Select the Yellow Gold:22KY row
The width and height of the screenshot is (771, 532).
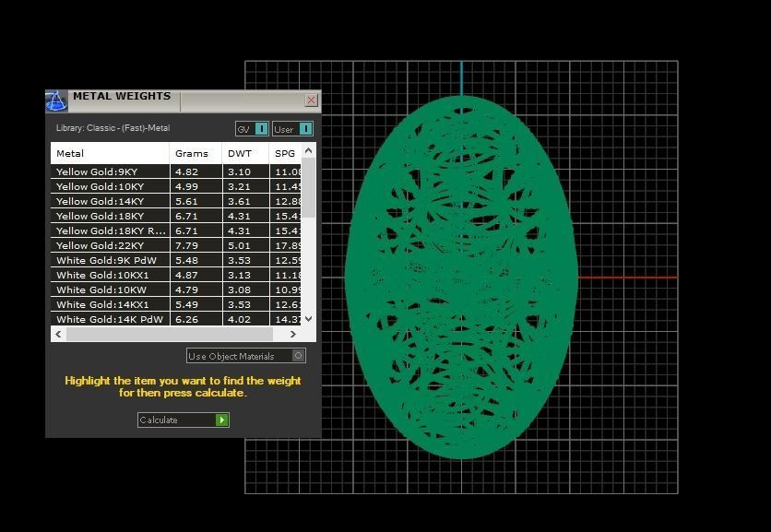[x=176, y=245]
